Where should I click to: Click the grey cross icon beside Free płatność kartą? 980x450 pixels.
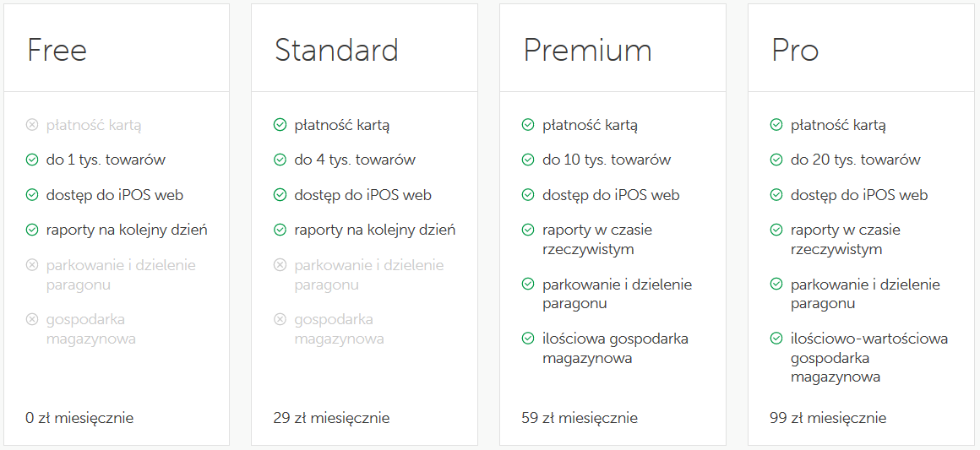pyautogui.click(x=32, y=126)
